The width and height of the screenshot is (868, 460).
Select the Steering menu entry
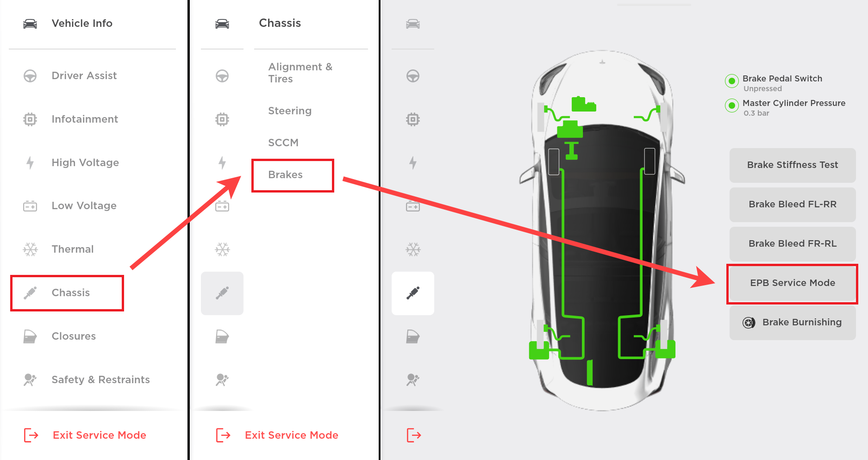[290, 111]
